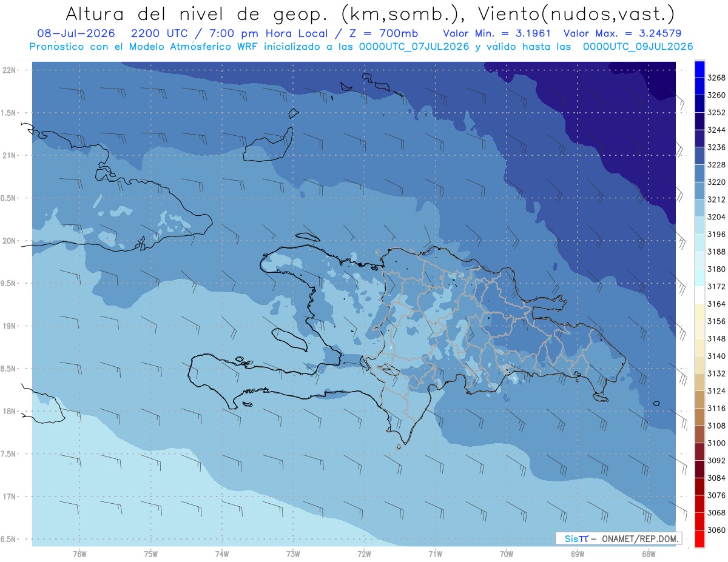Click the 72W longitude axis label
Screen dimensions: 728x562
364,554
